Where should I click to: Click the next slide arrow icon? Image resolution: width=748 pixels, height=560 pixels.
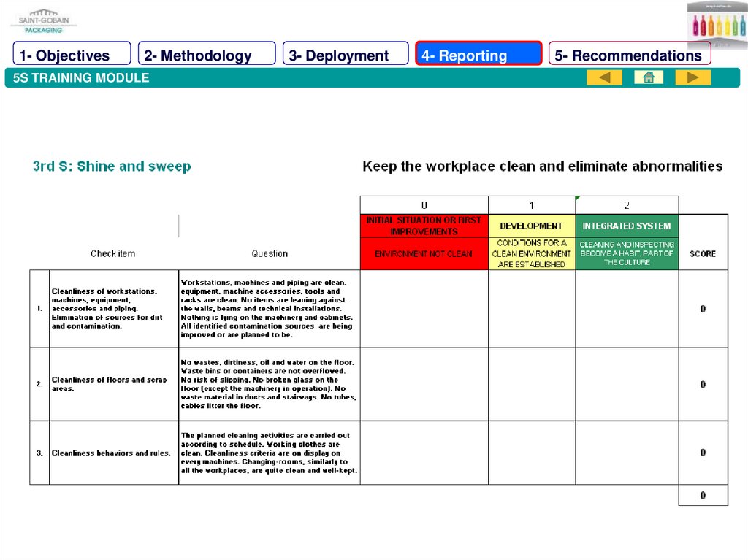pos(692,77)
